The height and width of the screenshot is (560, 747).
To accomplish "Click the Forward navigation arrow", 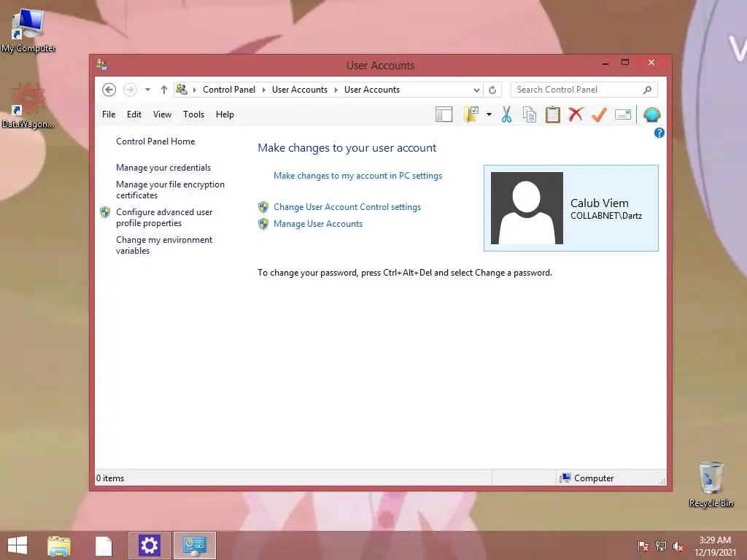I will tap(130, 90).
